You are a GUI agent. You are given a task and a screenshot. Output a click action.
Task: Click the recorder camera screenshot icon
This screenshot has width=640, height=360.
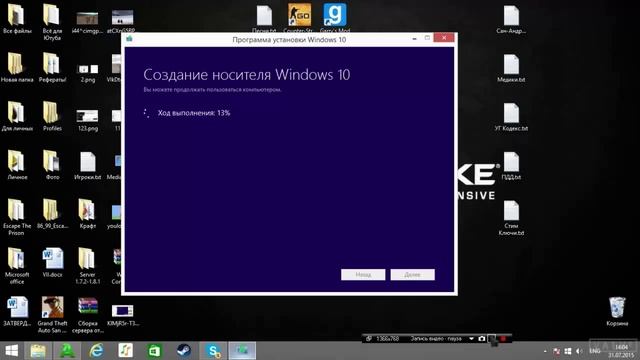tap(482, 338)
